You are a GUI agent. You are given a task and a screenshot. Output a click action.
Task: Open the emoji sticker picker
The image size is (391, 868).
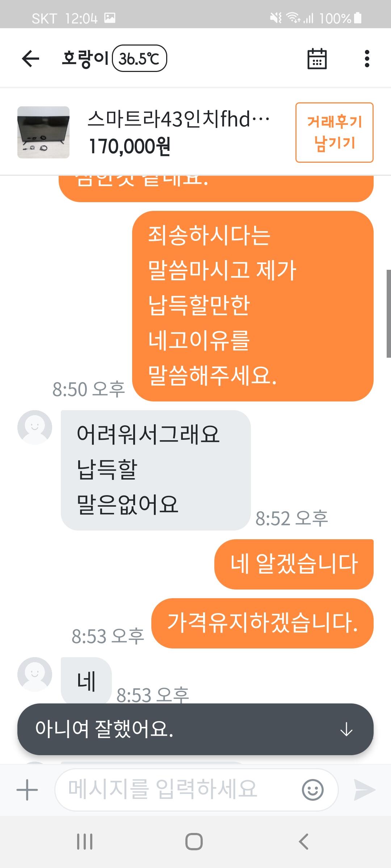pos(312,790)
